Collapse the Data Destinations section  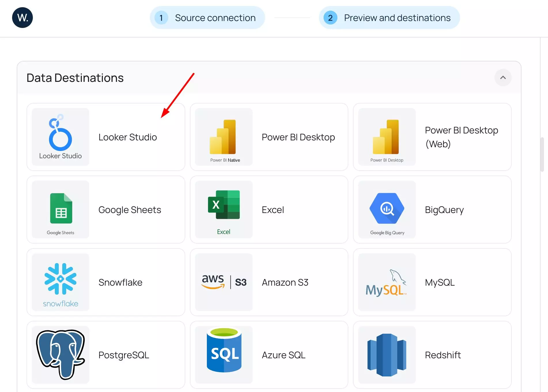click(503, 78)
